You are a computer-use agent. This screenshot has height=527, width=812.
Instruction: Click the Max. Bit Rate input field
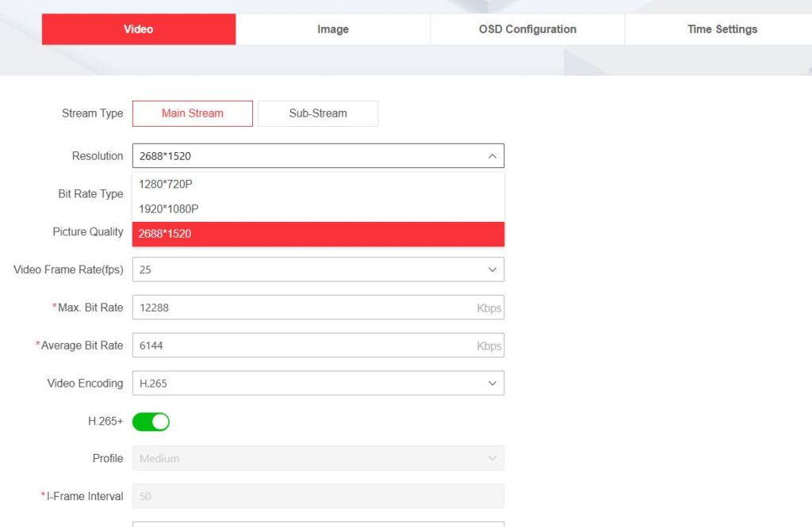(301, 307)
